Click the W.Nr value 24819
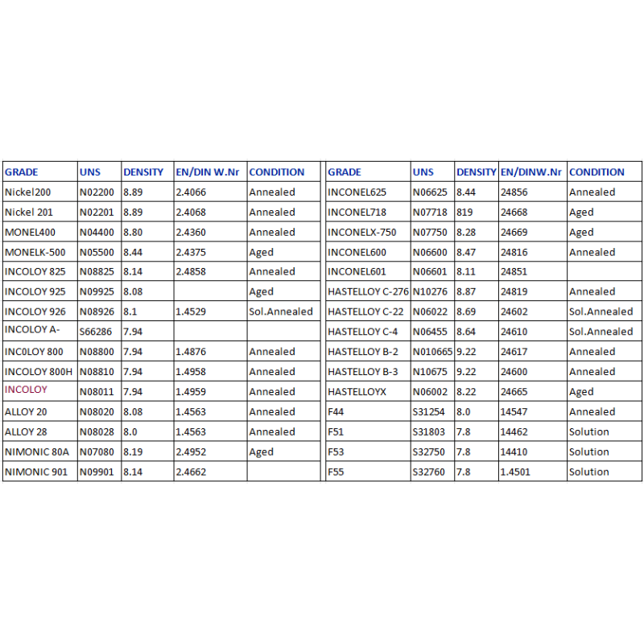 533,291
